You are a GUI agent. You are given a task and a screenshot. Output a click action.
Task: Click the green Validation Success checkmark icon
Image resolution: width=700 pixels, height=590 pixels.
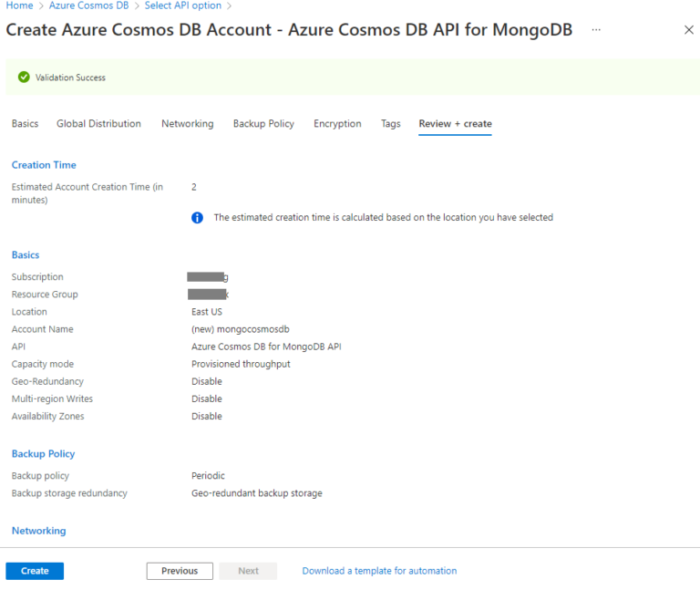click(24, 78)
